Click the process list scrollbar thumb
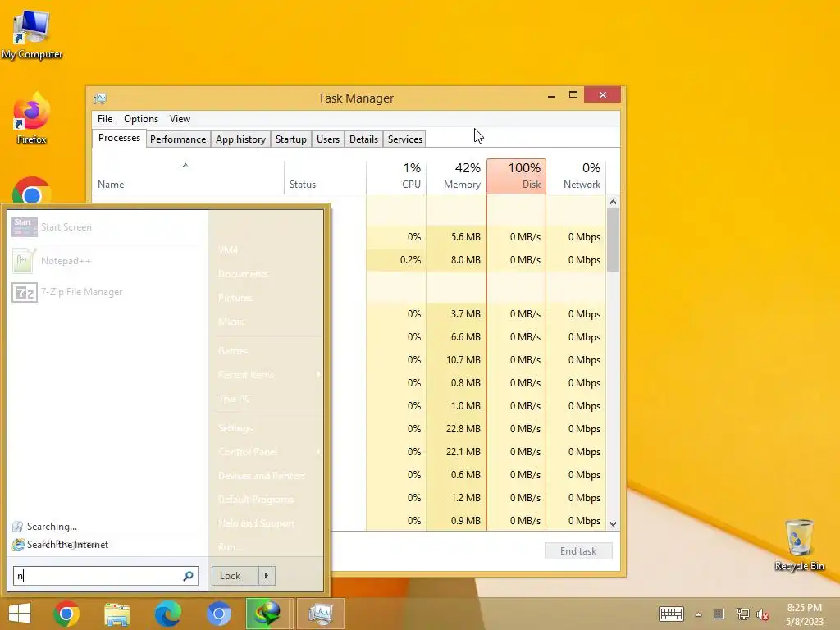This screenshot has width=840, height=630. [x=614, y=240]
